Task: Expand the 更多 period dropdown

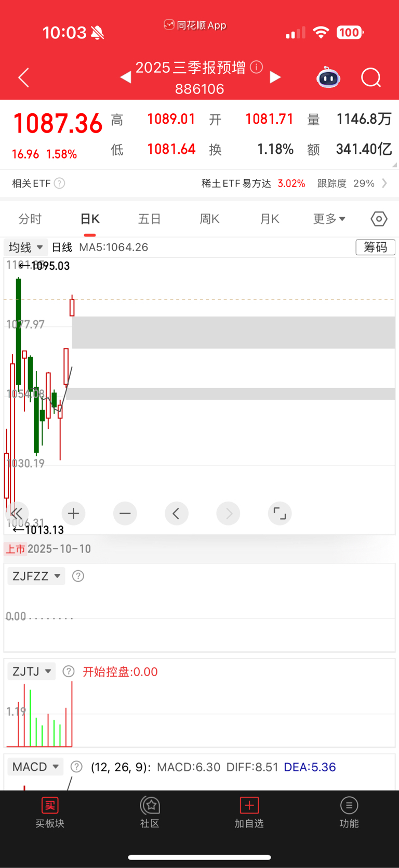Action: 329,219
